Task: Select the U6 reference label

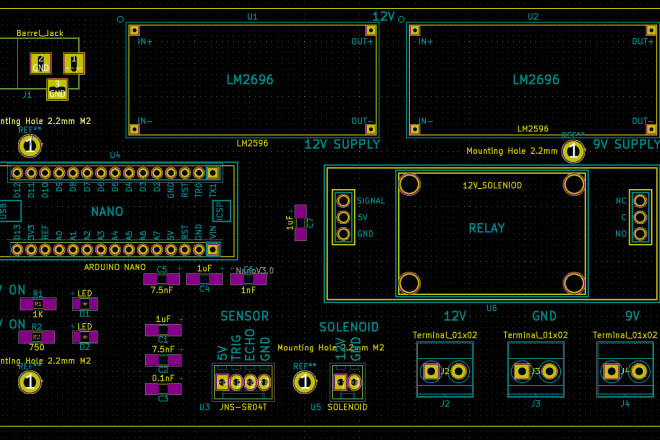Action: 492,308
